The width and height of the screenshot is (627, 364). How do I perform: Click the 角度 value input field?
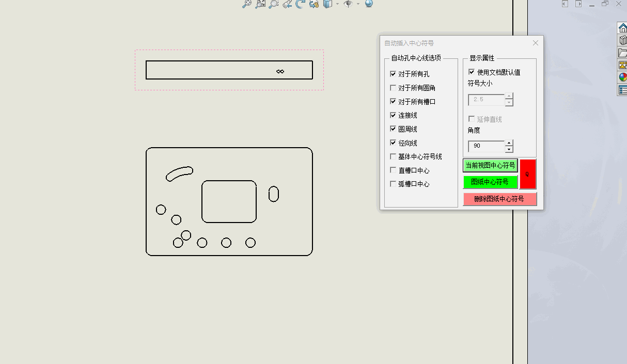486,146
